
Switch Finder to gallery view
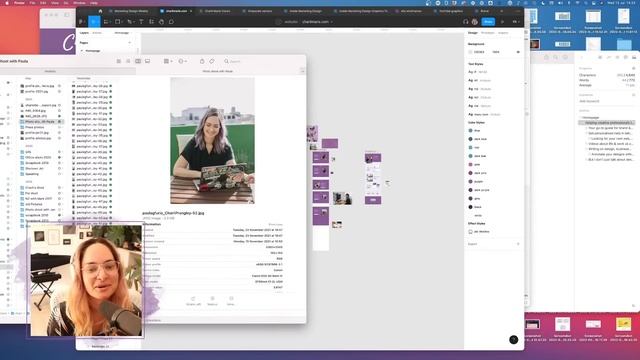[x=147, y=61]
